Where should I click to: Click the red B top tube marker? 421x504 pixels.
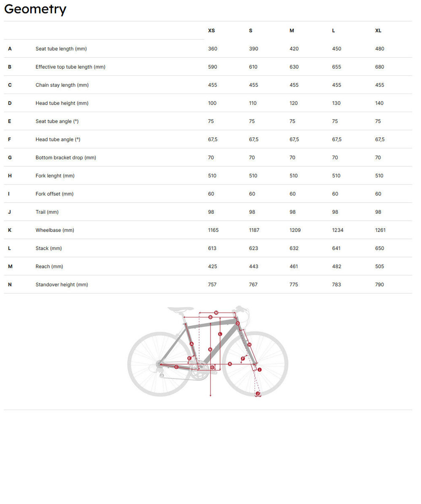[210, 317]
